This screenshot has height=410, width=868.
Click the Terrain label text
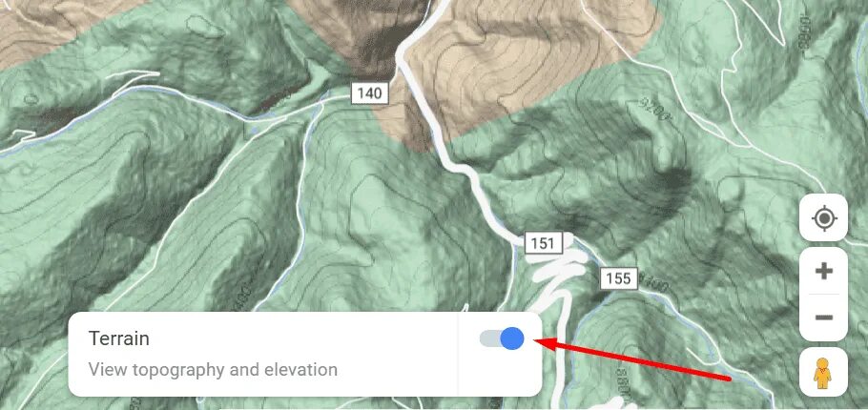119,338
